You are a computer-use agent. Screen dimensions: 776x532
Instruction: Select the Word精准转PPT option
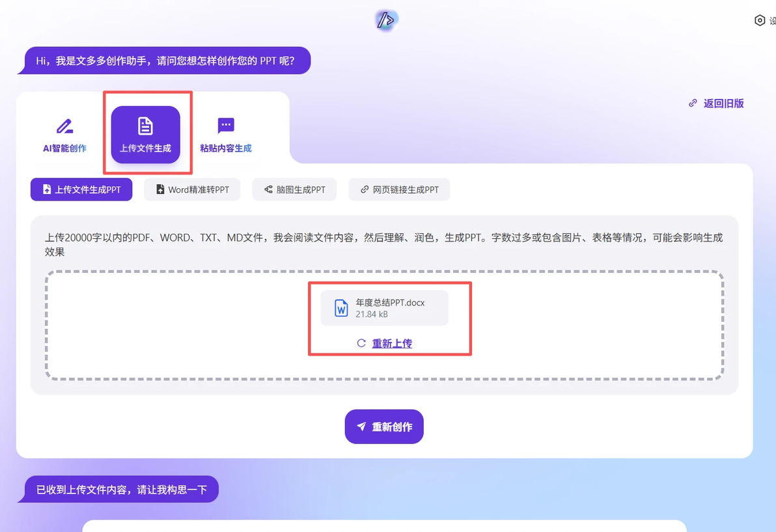pos(192,189)
